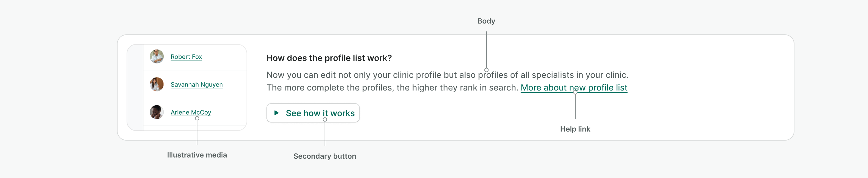Viewport: 868px width, 178px height.
Task: Click the 'How does the profile list work?' heading
Action: (x=329, y=58)
